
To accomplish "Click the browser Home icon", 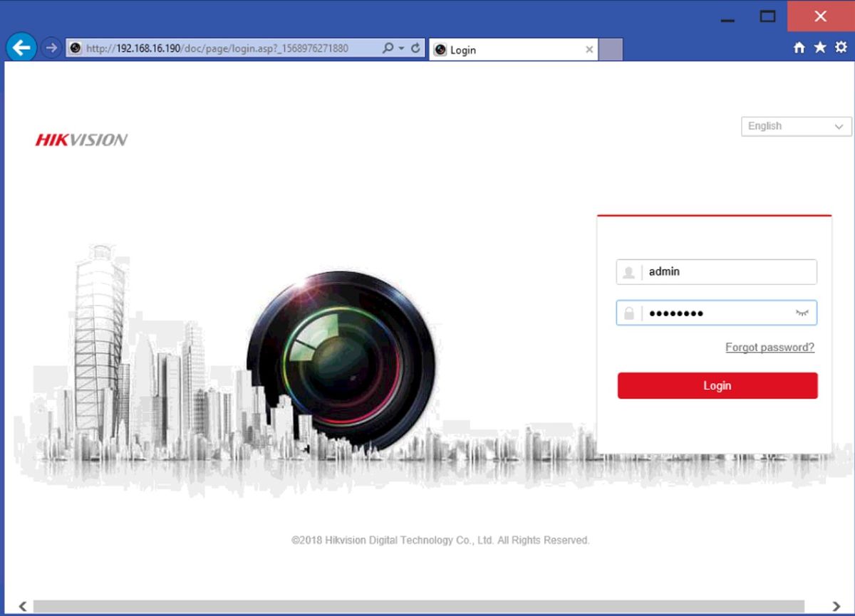I will (x=799, y=47).
